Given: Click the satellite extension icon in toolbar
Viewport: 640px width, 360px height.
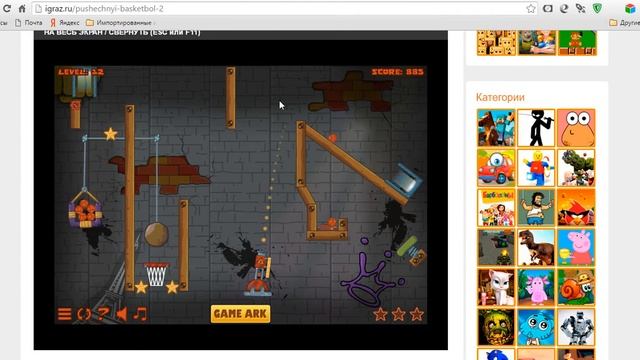Looking at the screenshot, I should [580, 8].
